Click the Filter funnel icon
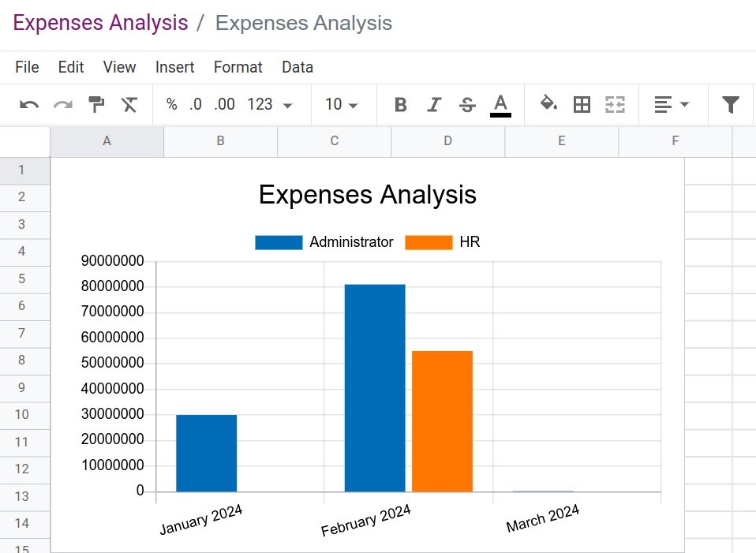 point(731,105)
